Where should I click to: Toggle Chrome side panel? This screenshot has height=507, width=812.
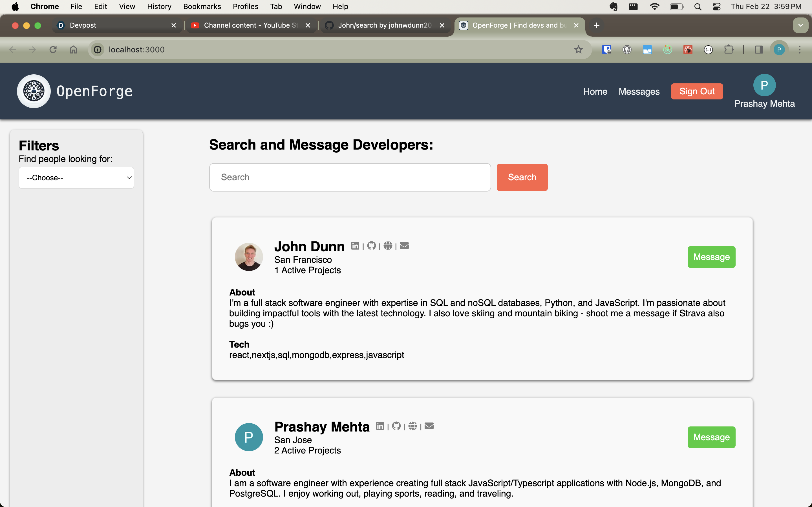759,50
